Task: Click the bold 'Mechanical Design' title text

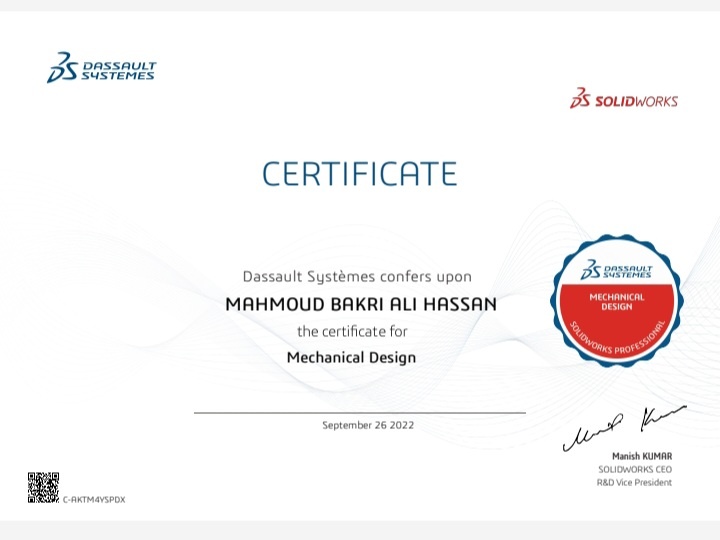Action: click(x=351, y=358)
